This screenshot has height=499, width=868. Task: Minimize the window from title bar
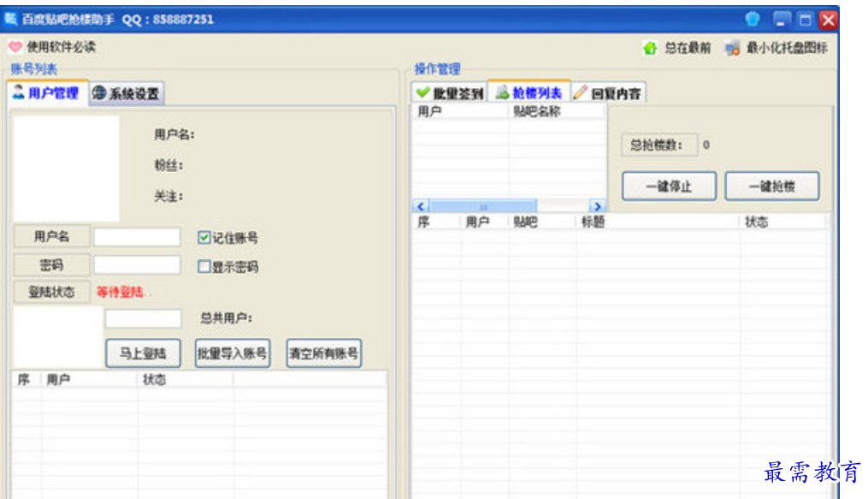pyautogui.click(x=781, y=20)
